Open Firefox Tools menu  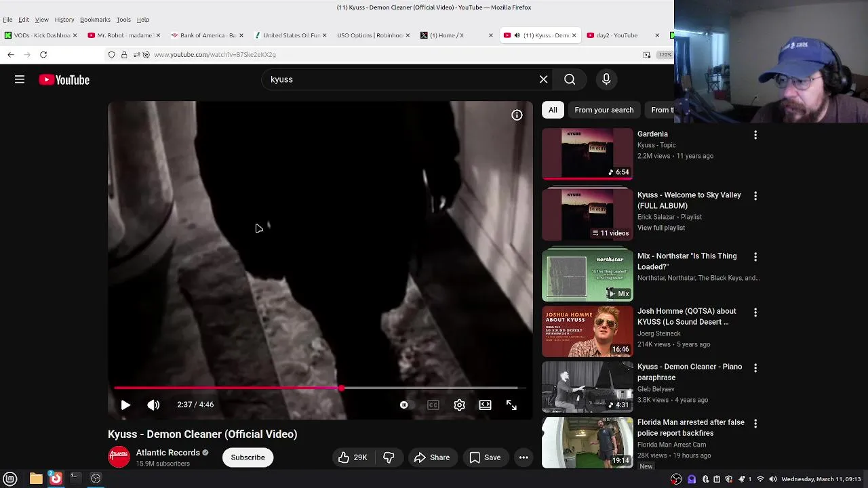(x=123, y=20)
